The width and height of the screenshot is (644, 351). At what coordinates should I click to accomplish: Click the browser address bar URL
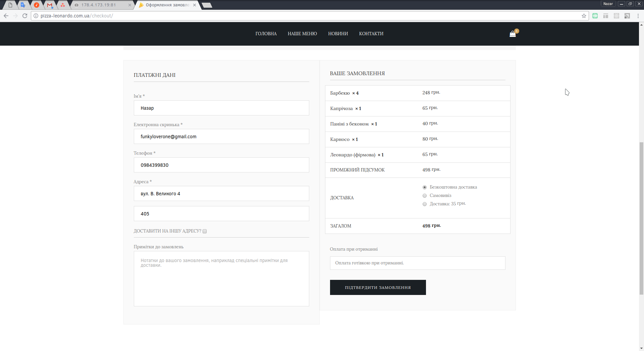77,16
